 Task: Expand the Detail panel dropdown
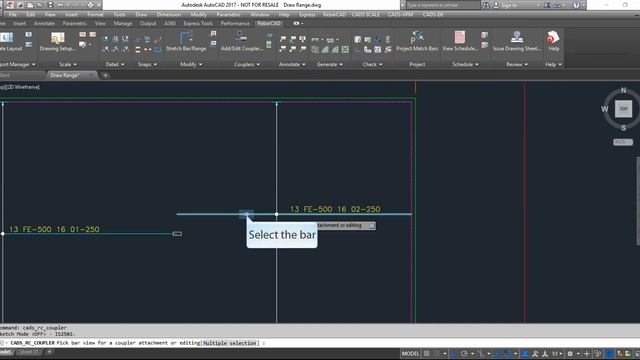tap(115, 64)
